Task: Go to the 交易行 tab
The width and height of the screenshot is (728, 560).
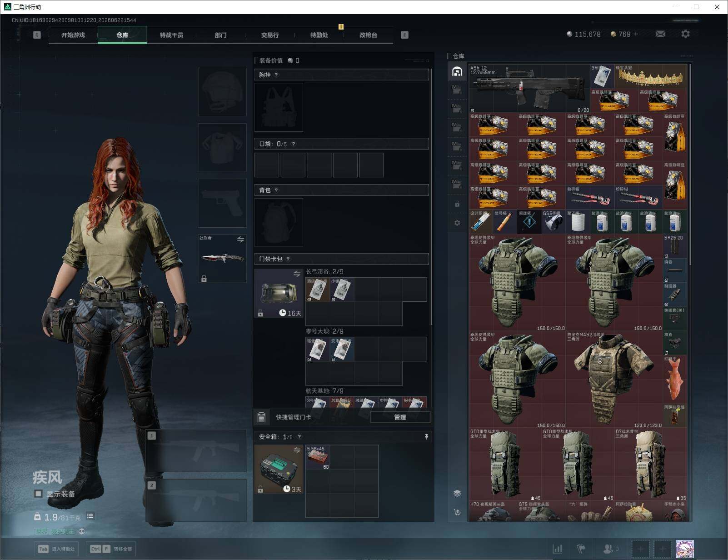Action: [x=270, y=35]
